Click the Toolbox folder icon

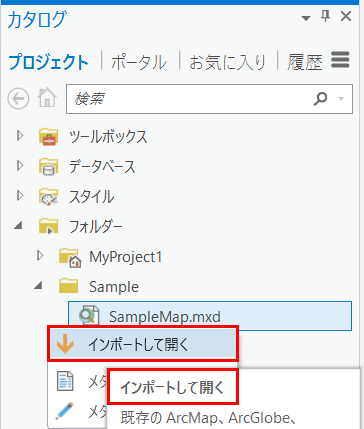pyautogui.click(x=49, y=137)
